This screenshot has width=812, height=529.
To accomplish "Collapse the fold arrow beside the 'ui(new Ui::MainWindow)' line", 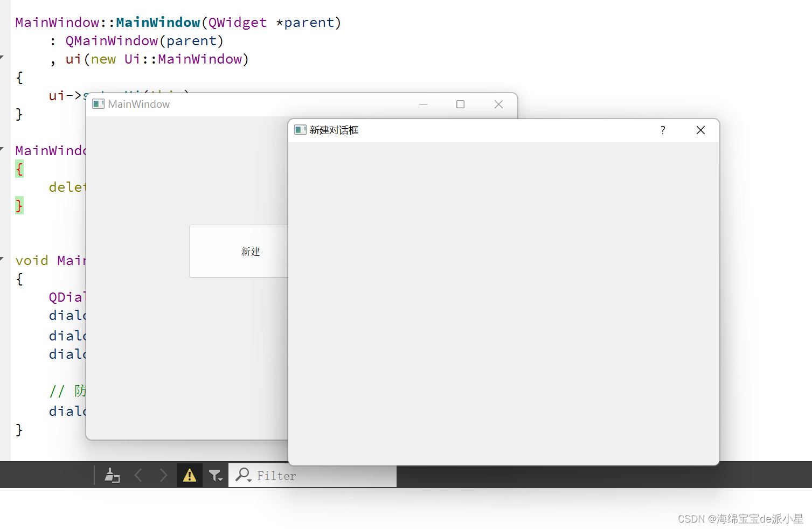I will tap(2, 57).
